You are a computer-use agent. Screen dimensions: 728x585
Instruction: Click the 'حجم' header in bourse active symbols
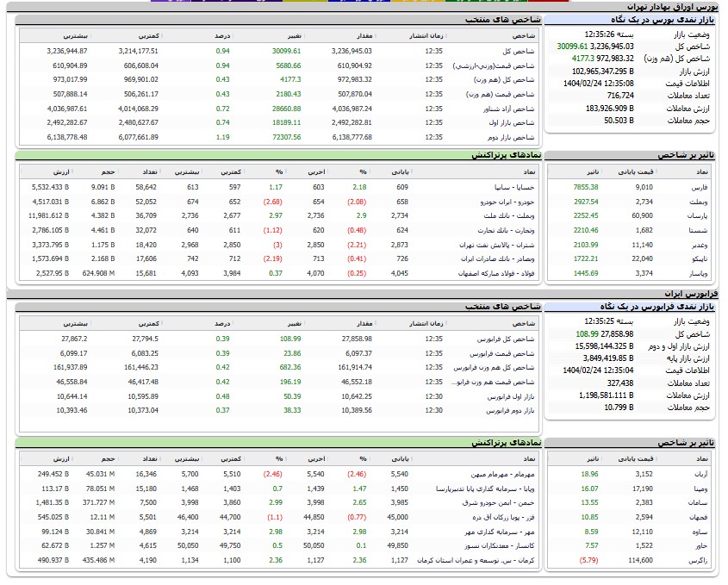[109, 172]
